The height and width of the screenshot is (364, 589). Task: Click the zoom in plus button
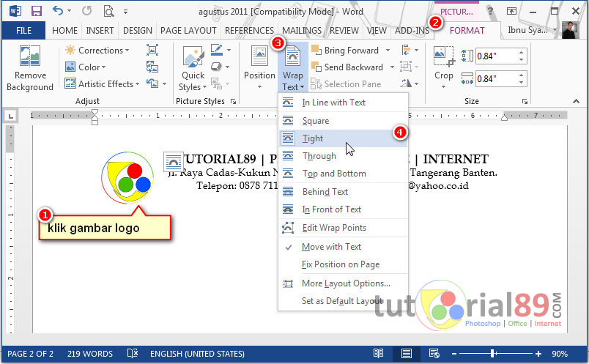tap(538, 354)
